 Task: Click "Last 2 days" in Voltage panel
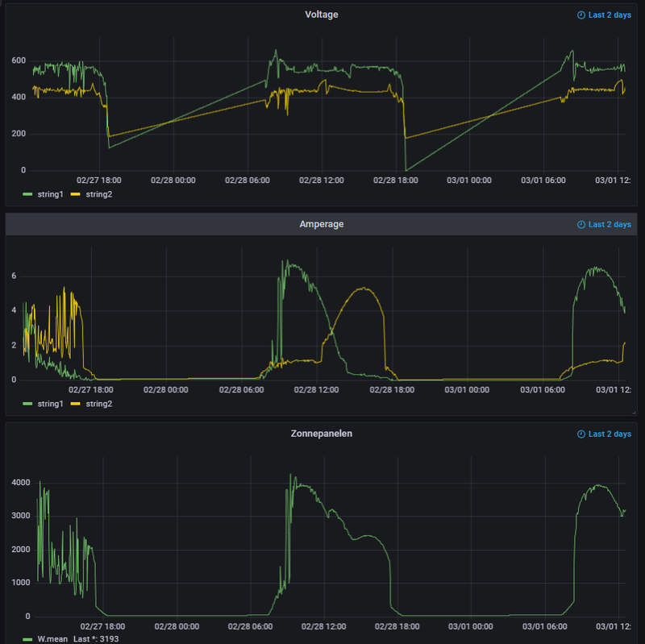610,15
